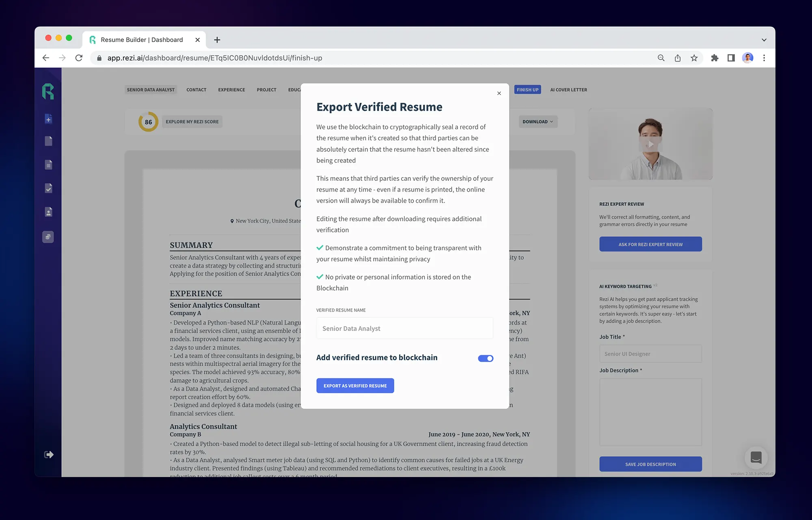The height and width of the screenshot is (520, 812).
Task: Select the Resume Builder Dashboard browser tab
Action: (x=144, y=40)
